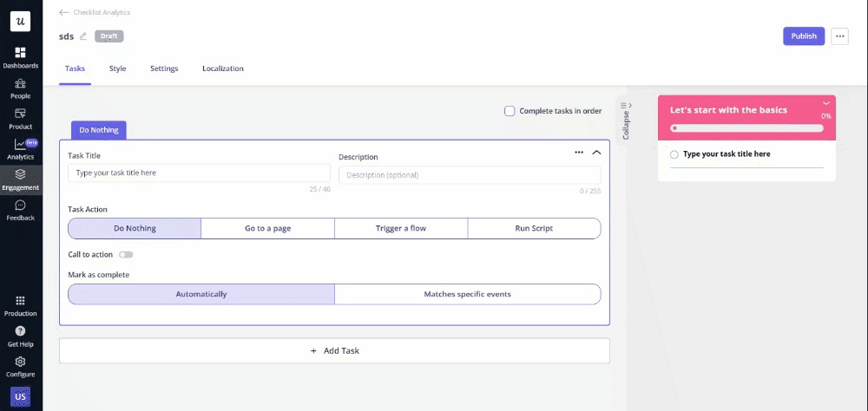Click the Get Help icon
Screen dimensions: 868x411
coord(20,331)
